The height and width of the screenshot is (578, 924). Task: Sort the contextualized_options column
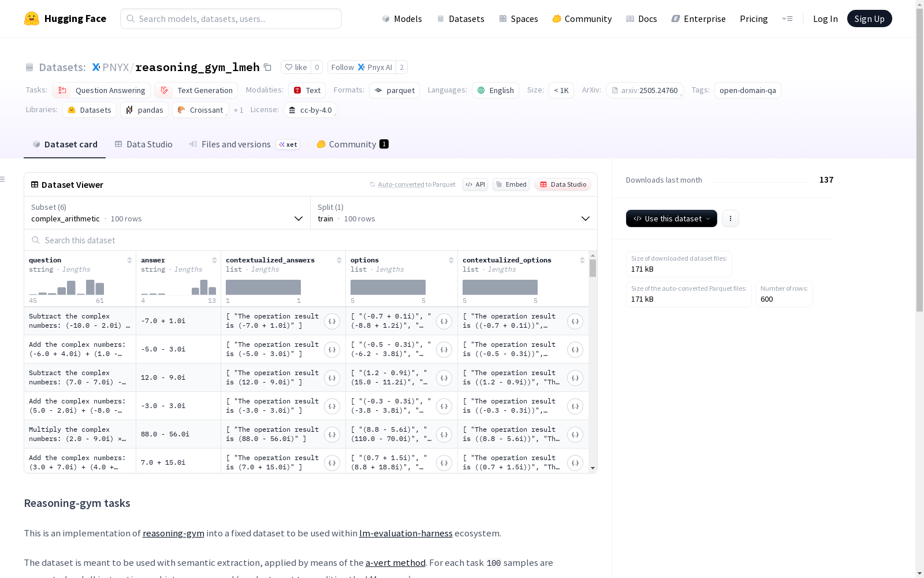coord(582,260)
